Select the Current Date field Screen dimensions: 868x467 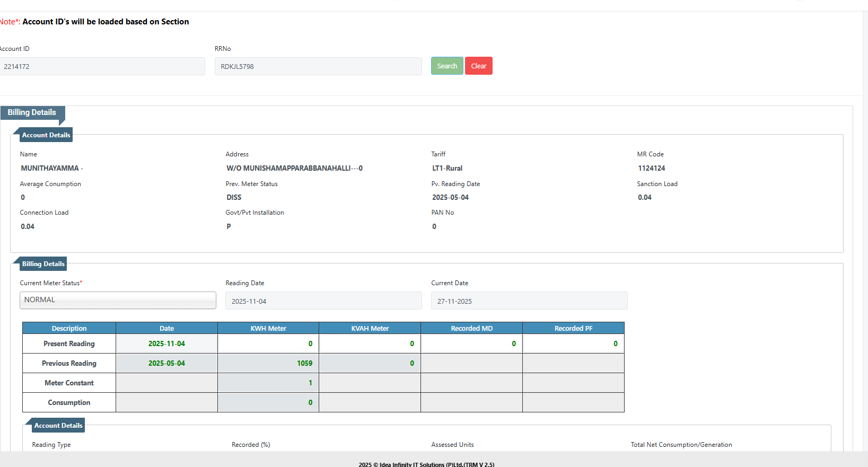coord(529,301)
